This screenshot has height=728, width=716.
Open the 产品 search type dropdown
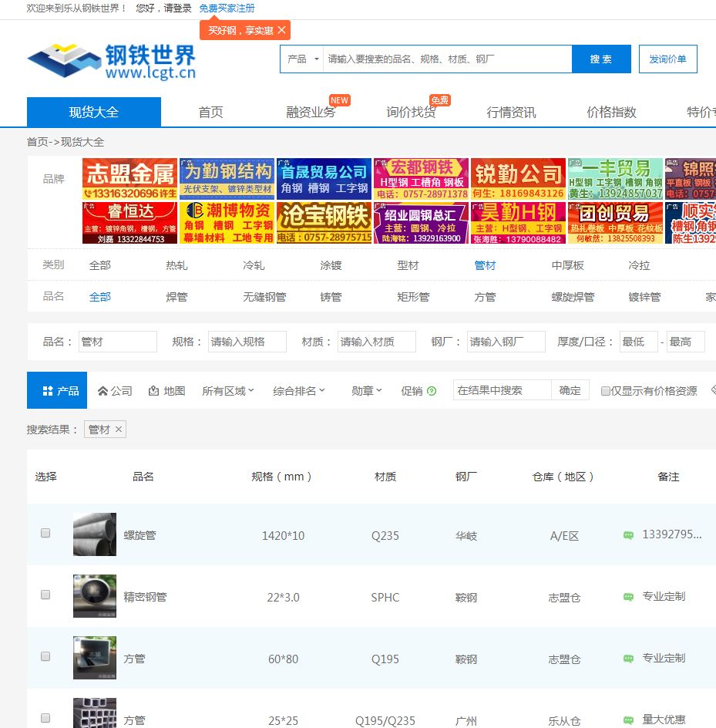[x=302, y=59]
